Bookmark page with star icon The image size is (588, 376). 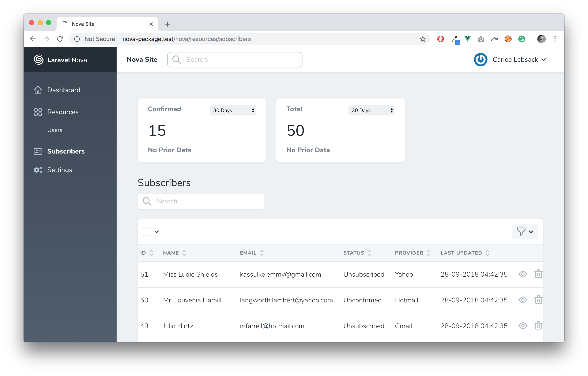tap(423, 39)
